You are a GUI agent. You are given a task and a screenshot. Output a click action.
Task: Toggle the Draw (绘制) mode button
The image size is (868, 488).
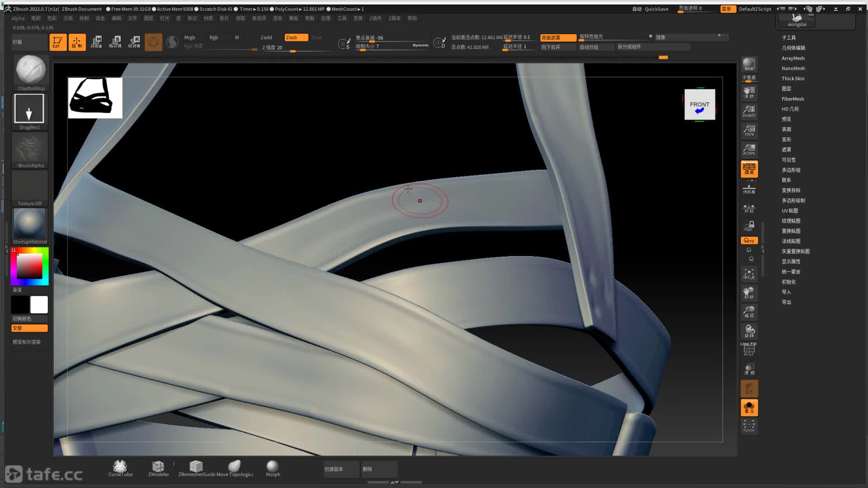coord(77,42)
